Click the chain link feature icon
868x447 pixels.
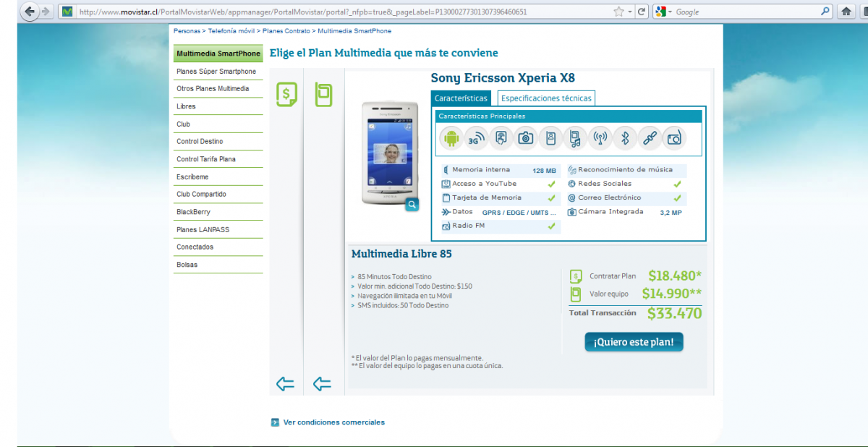tap(649, 138)
